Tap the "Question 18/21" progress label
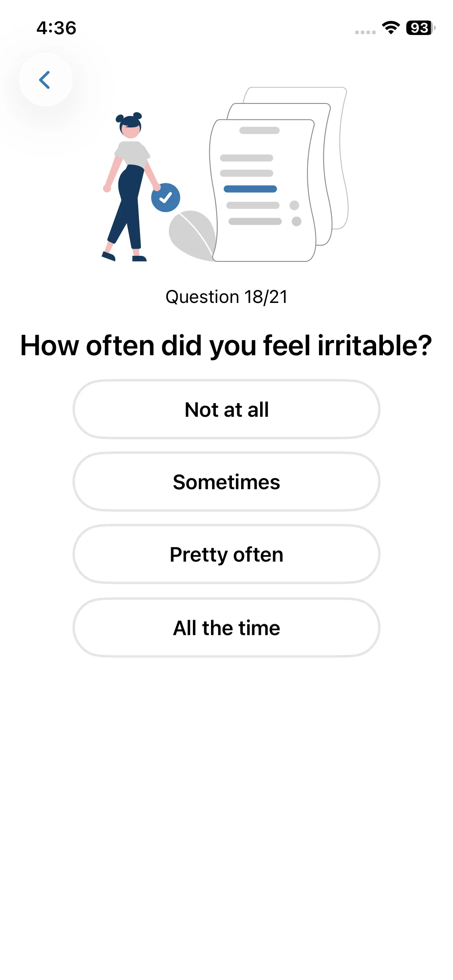This screenshot has width=453, height=980. pos(226,297)
